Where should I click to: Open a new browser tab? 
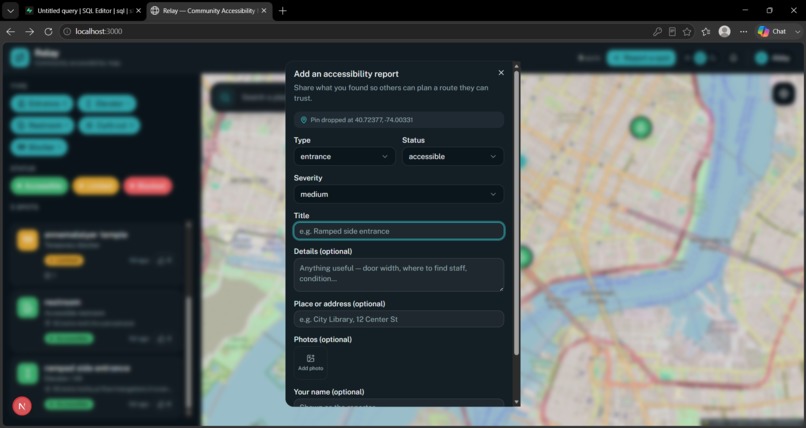(x=283, y=11)
